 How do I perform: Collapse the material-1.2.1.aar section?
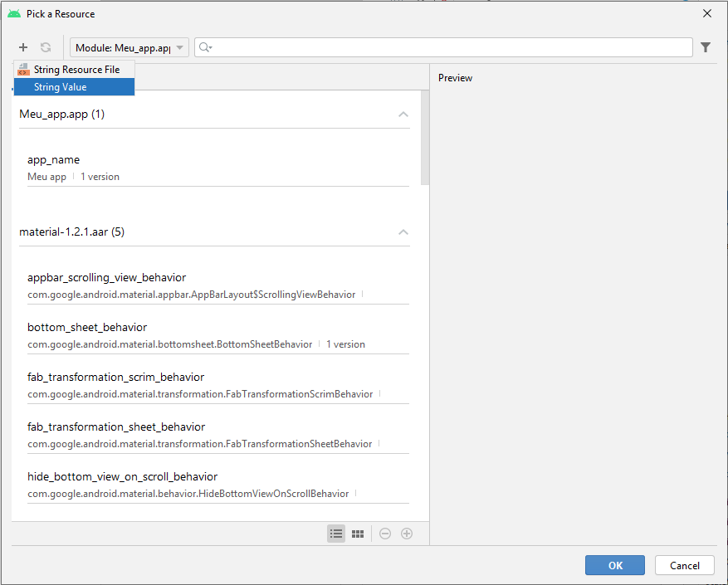point(403,232)
